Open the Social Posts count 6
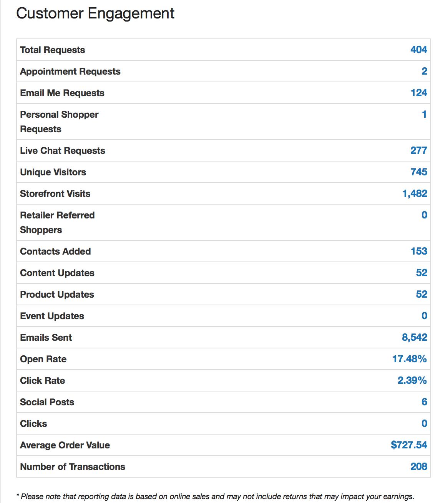The image size is (448, 503). [x=424, y=402]
